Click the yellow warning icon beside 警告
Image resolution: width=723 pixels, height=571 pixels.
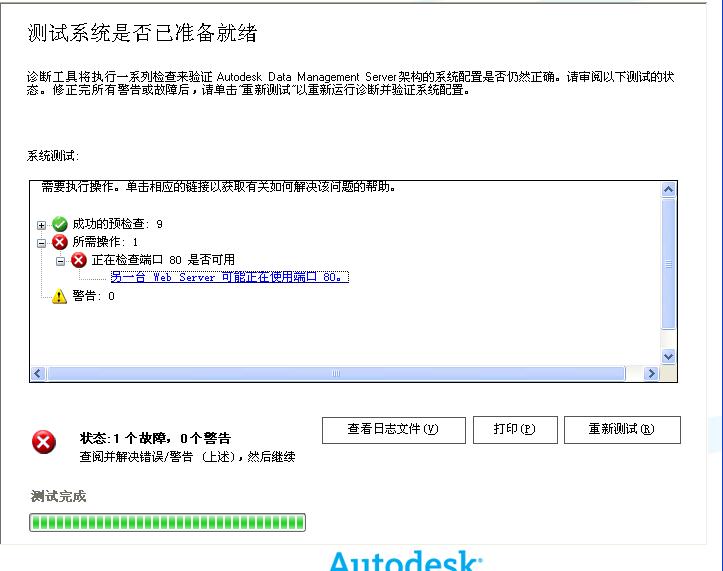[59, 296]
